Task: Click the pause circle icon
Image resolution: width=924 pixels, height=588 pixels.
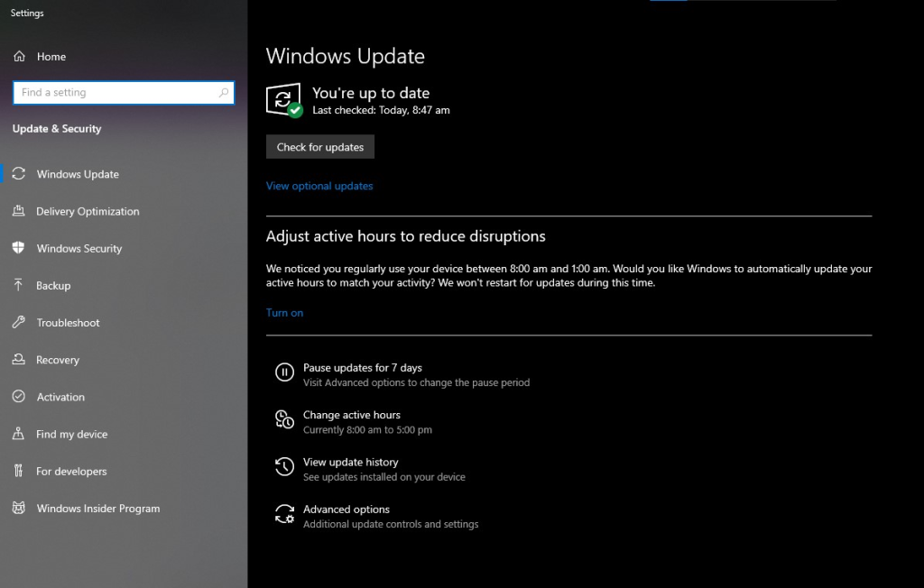Action: point(284,372)
